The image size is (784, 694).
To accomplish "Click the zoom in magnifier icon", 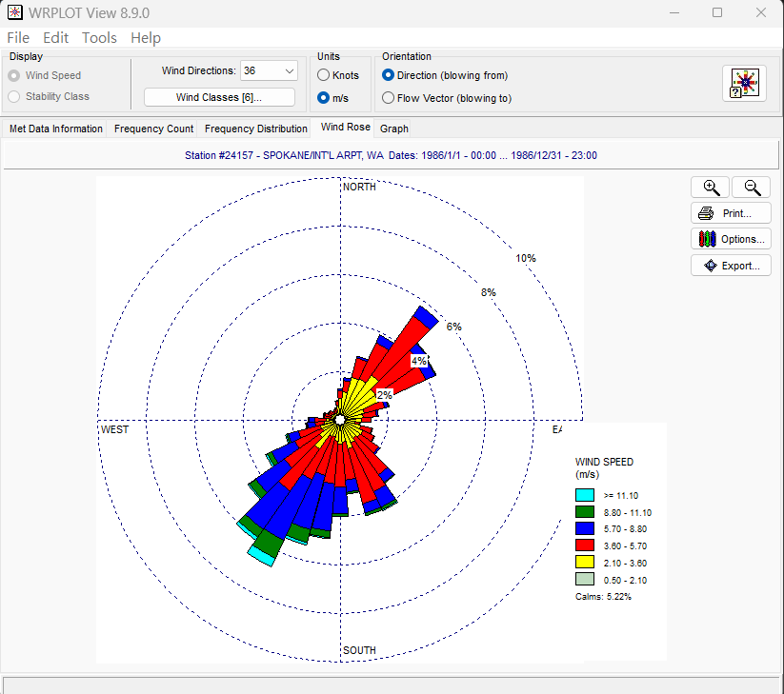I will [711, 188].
